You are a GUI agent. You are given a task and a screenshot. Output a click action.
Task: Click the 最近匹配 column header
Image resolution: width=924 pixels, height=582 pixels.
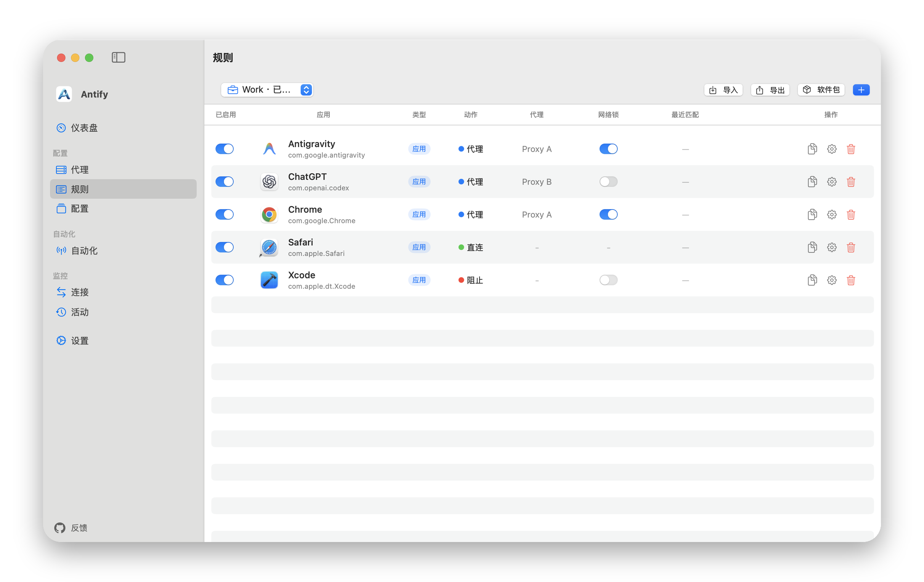[x=685, y=115]
